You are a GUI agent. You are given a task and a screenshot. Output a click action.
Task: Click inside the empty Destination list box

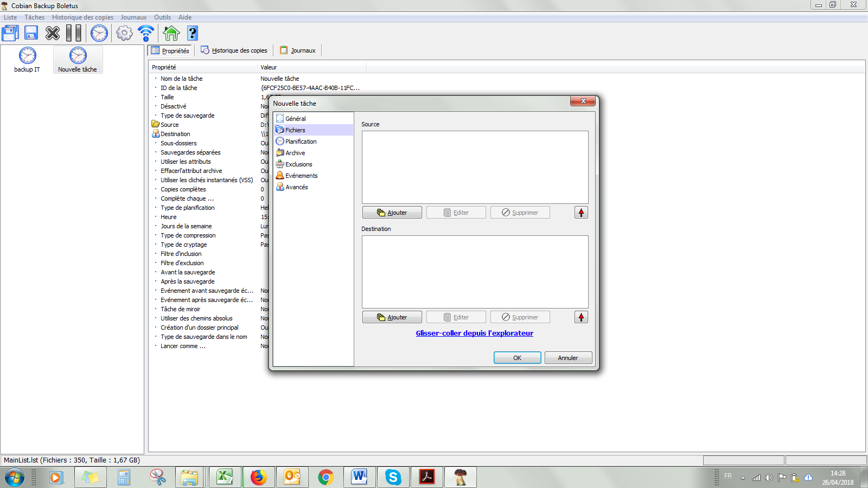[x=475, y=272]
